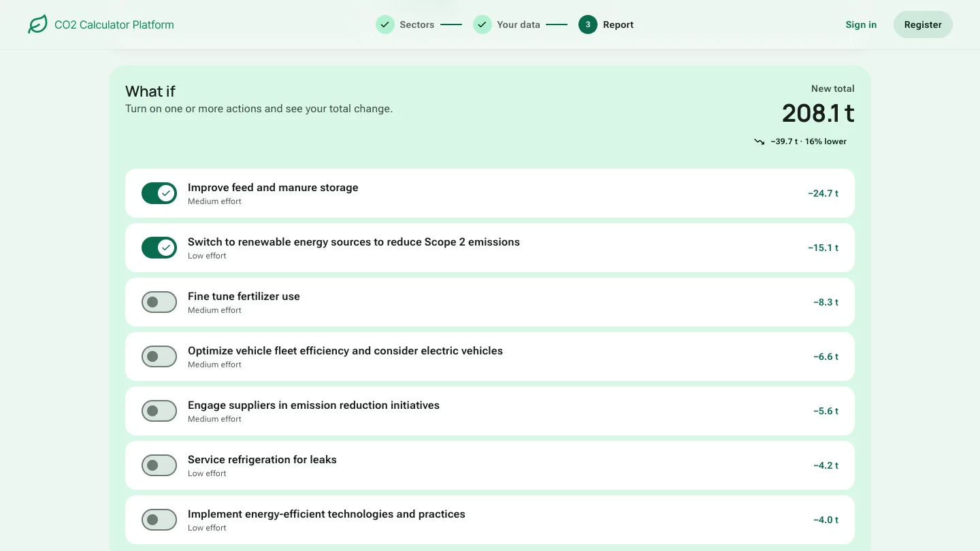
Task: Turn off Improve feed and manure storage
Action: click(159, 193)
